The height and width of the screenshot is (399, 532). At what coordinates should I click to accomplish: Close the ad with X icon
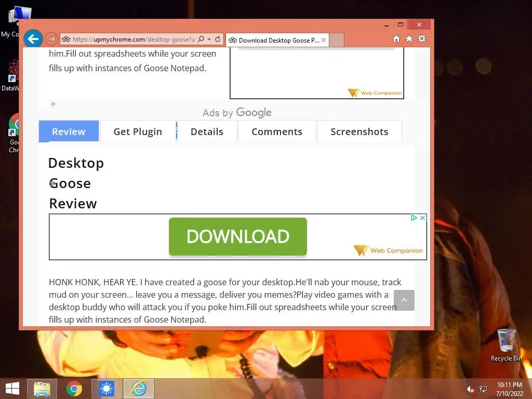(422, 218)
